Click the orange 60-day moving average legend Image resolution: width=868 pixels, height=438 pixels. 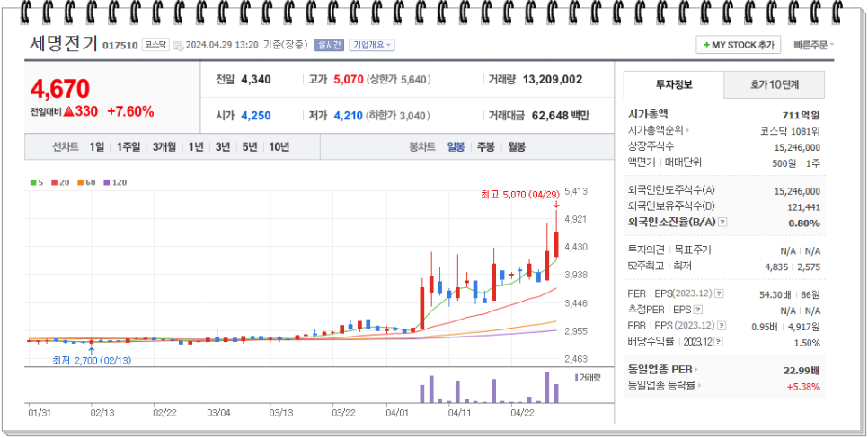85,182
